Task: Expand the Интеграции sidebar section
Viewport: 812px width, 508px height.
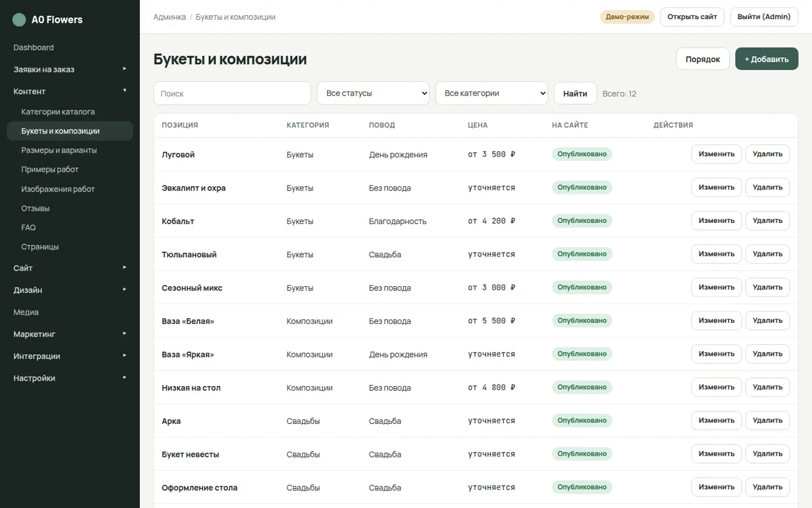Action: click(x=70, y=356)
